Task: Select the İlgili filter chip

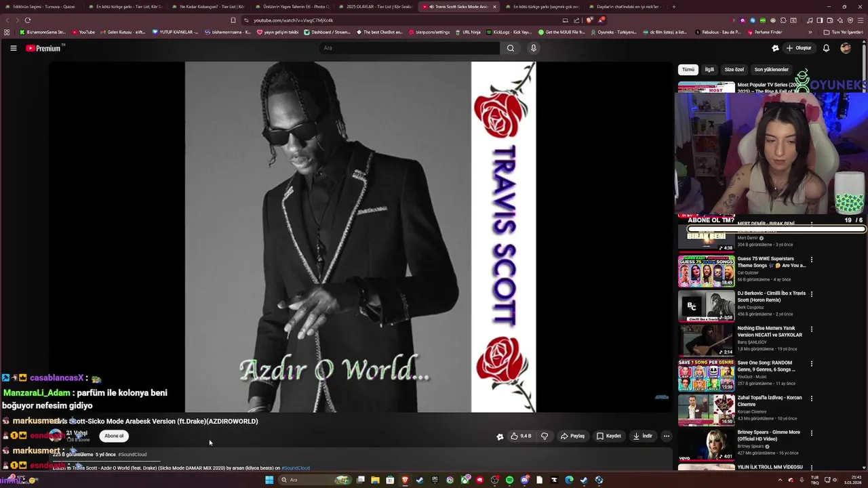Action: point(709,69)
